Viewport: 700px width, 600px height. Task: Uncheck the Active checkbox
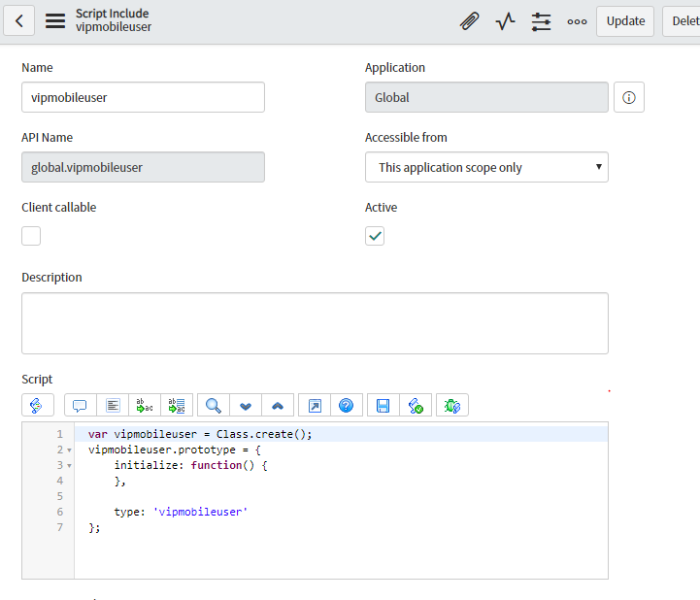pos(375,236)
